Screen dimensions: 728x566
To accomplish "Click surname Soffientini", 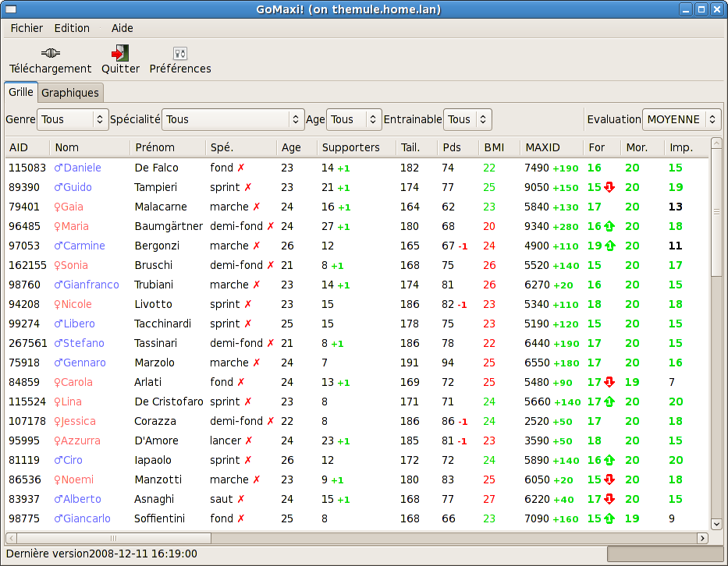I will [x=160, y=518].
